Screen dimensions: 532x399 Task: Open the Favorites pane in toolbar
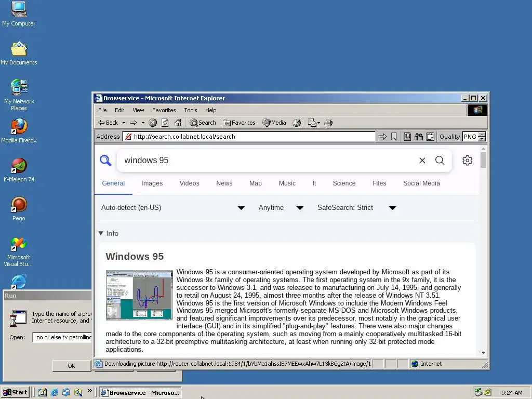[x=239, y=123]
